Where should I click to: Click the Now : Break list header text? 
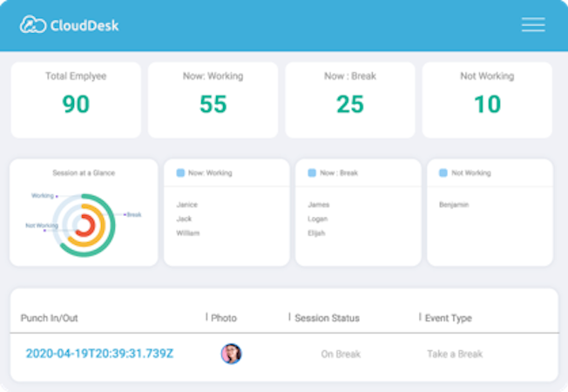tap(339, 172)
